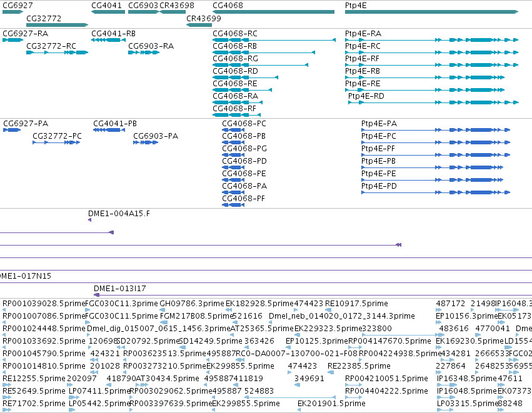This screenshot has width=532, height=413.
Task: Select transcript CG4068-RD
Action: coord(245,77)
